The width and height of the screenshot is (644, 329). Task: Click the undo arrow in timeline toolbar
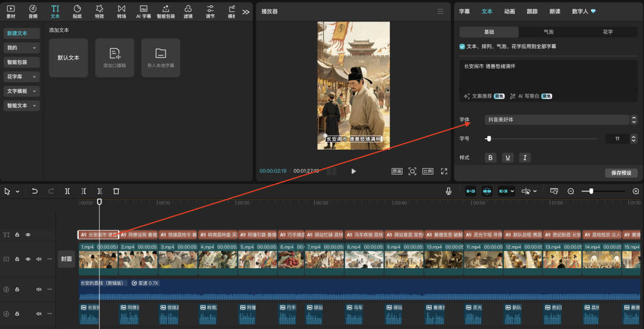[x=35, y=191]
